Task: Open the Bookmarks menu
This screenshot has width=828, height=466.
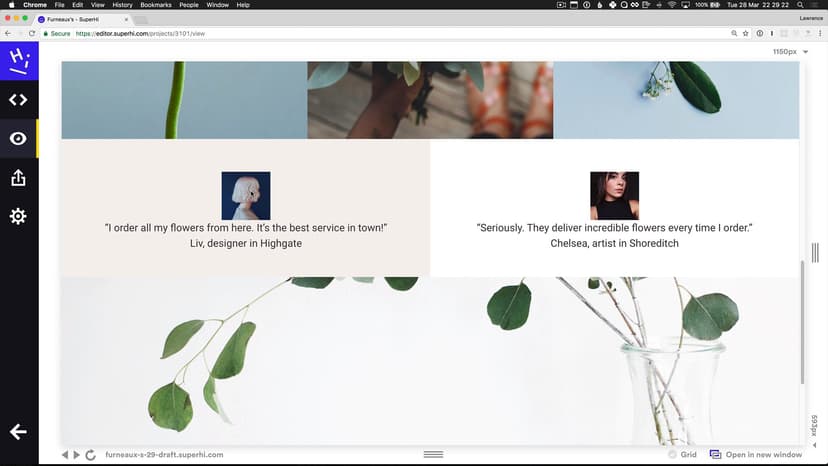Action: pos(156,5)
